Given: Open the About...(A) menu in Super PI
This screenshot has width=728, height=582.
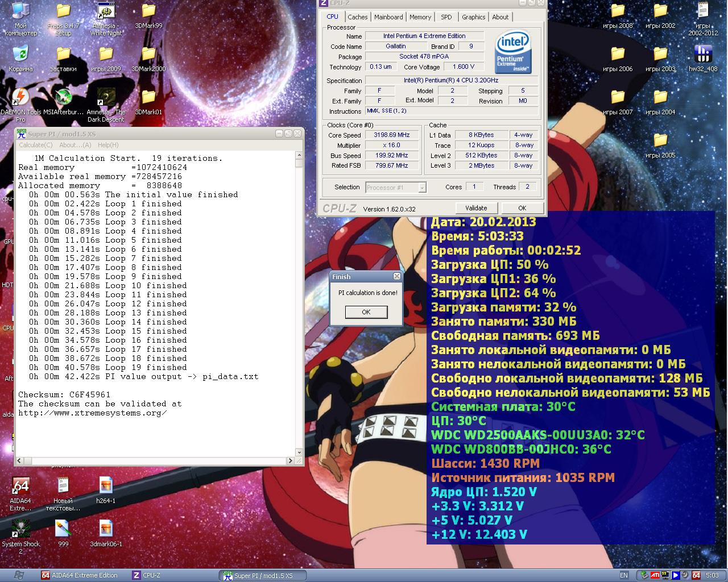Looking at the screenshot, I should pyautogui.click(x=75, y=145).
